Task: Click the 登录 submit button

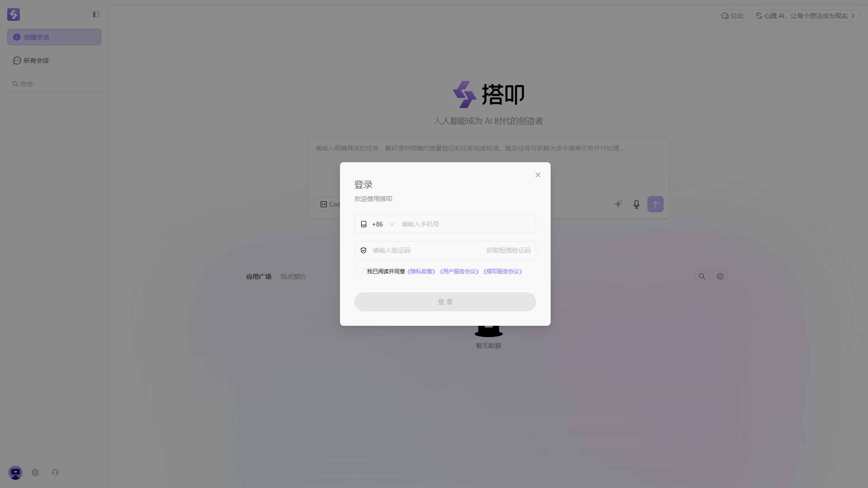Action: click(445, 302)
